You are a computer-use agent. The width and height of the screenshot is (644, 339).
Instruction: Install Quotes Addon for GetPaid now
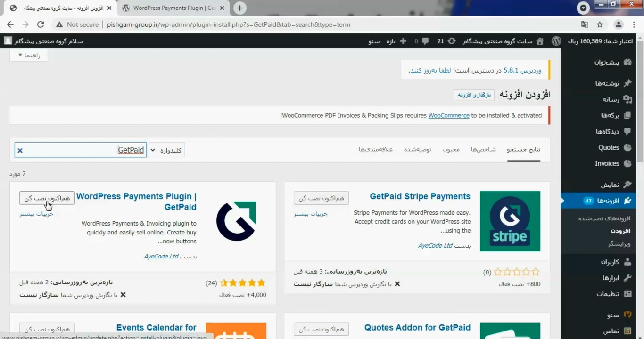321,330
